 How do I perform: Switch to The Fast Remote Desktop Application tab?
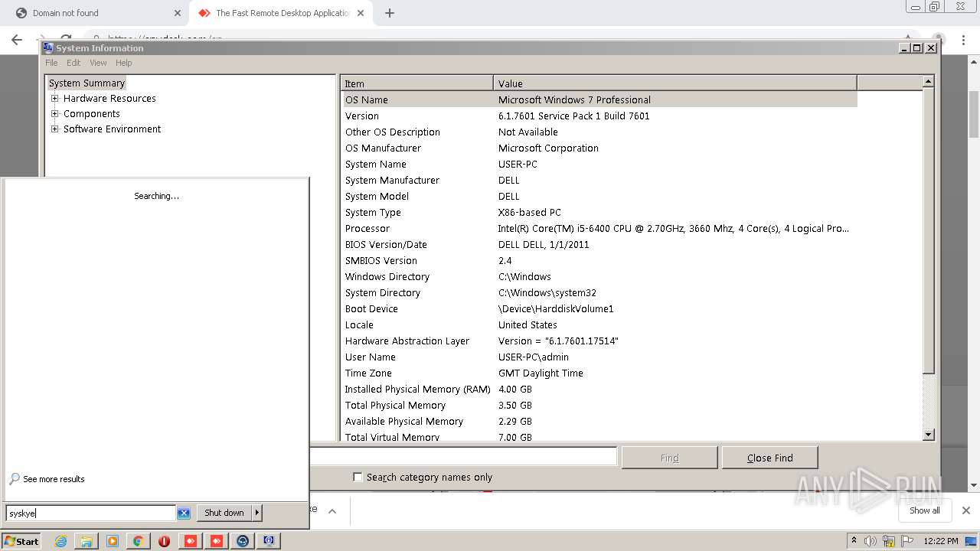coord(282,13)
